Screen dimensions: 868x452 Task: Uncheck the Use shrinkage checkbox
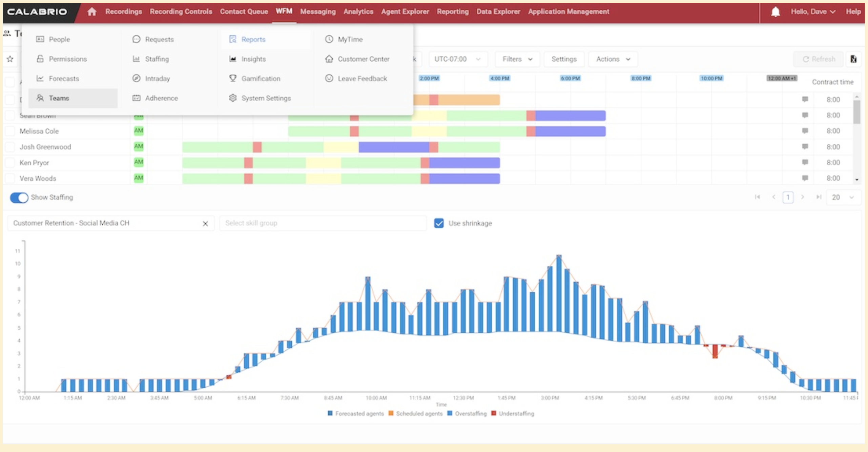439,223
